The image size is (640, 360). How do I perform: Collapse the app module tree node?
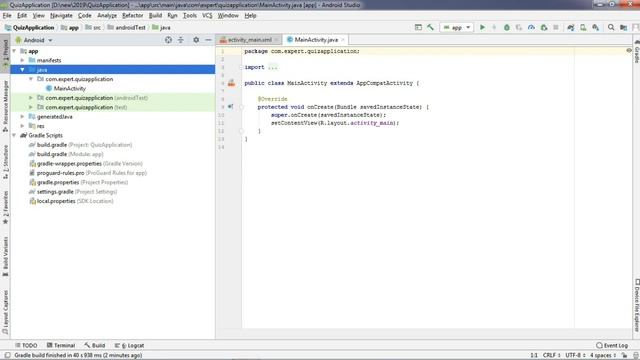click(14, 51)
